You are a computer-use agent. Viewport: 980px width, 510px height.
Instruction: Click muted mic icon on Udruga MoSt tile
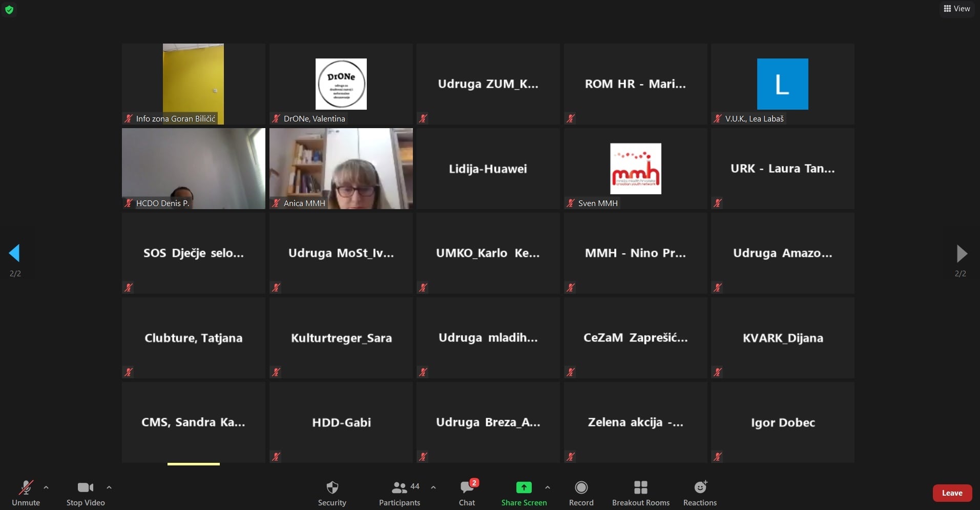click(x=276, y=288)
